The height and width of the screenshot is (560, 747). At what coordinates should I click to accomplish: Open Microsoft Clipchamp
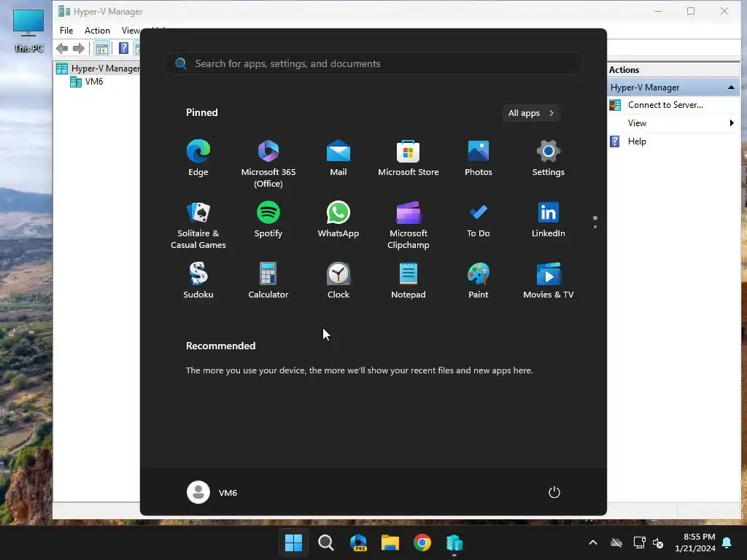point(409,225)
